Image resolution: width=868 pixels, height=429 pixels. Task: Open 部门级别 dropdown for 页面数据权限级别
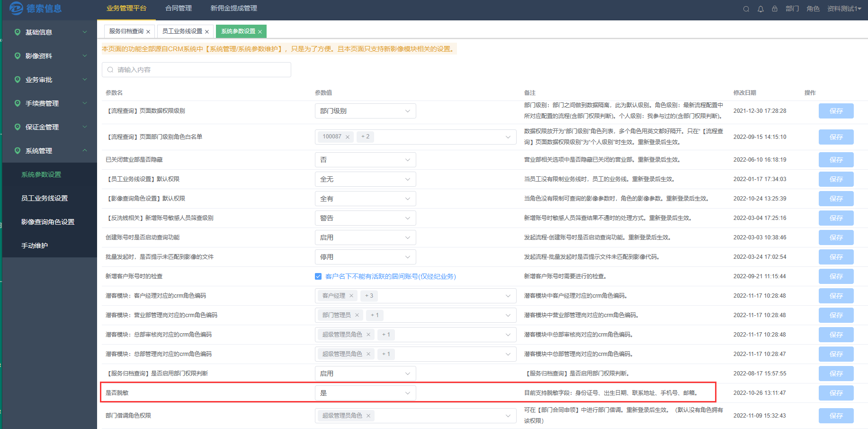pyautogui.click(x=366, y=111)
